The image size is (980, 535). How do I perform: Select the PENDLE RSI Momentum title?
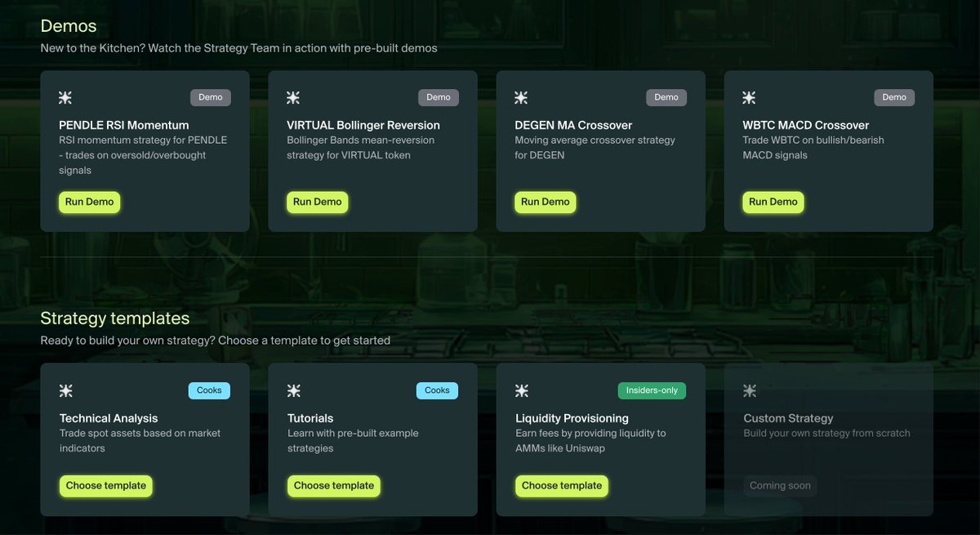pyautogui.click(x=124, y=125)
